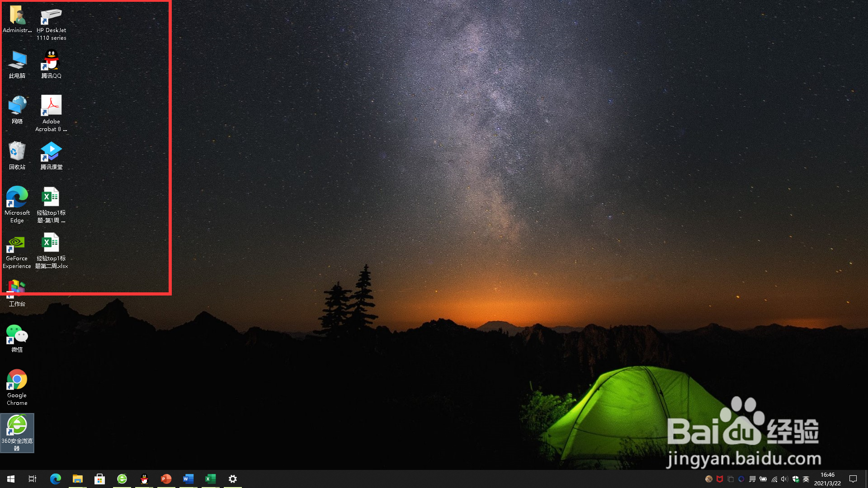Click the 腾讯QQ desktop shortcut

pyautogui.click(x=51, y=64)
